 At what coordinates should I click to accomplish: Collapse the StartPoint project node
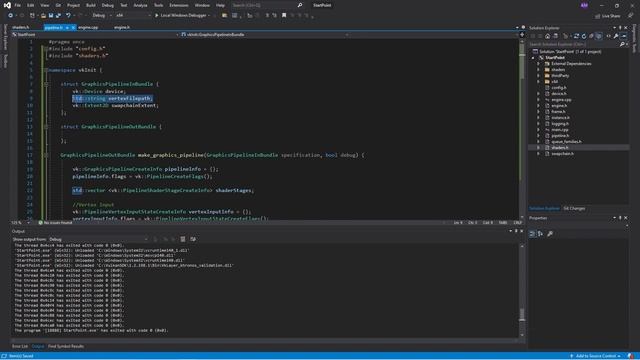pos(533,58)
